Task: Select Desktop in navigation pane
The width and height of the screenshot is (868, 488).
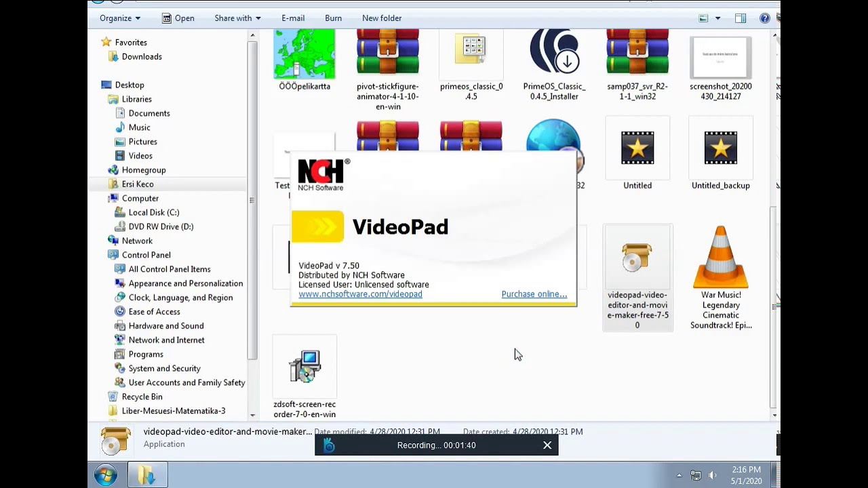Action: pos(130,85)
